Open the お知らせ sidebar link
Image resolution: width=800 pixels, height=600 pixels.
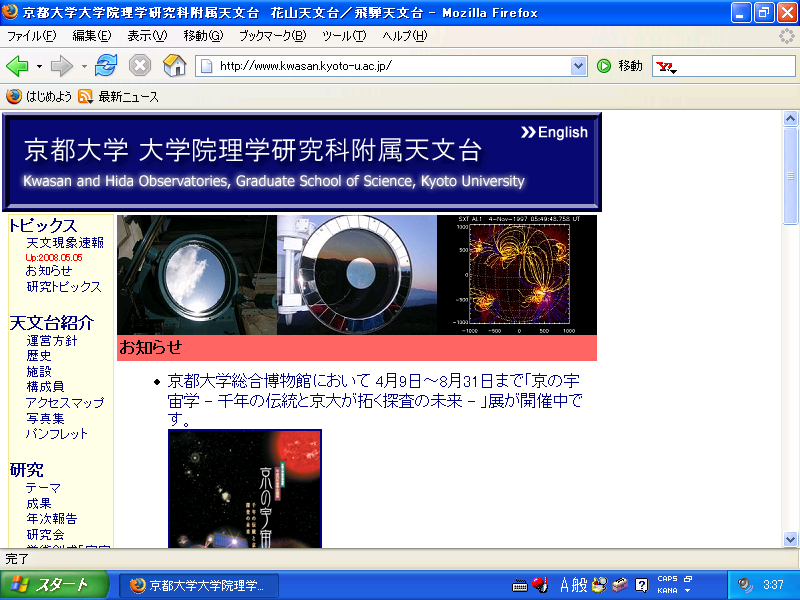point(48,271)
